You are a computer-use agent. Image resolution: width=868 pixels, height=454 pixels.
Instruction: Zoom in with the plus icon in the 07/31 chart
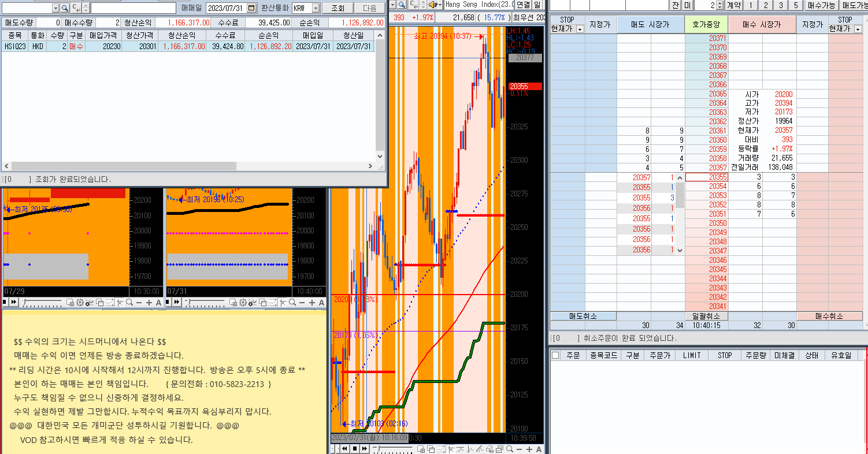tap(312, 302)
